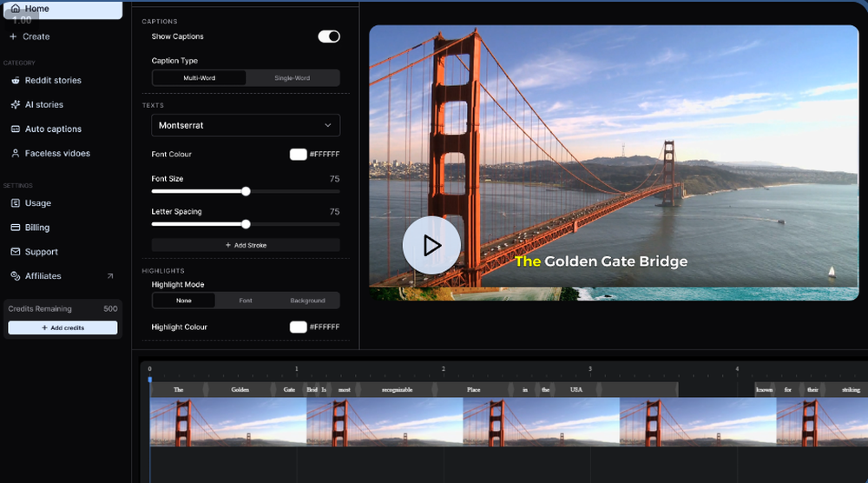Expand the Montserrat font dropdown
This screenshot has height=483, width=868.
pos(246,126)
